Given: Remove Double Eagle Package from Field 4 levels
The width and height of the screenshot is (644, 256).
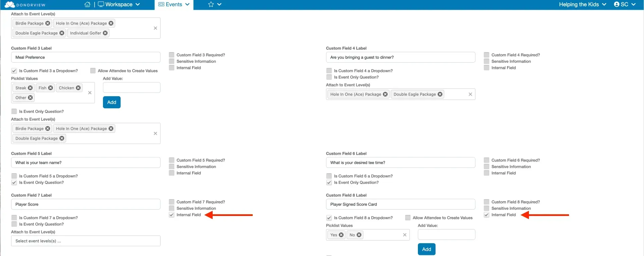Looking at the screenshot, I should [x=440, y=94].
